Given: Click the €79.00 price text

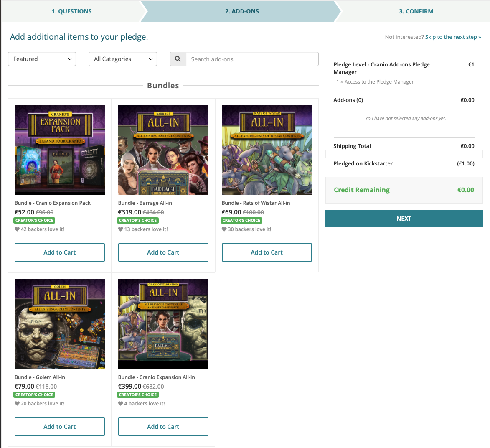Looking at the screenshot, I should (x=24, y=387).
